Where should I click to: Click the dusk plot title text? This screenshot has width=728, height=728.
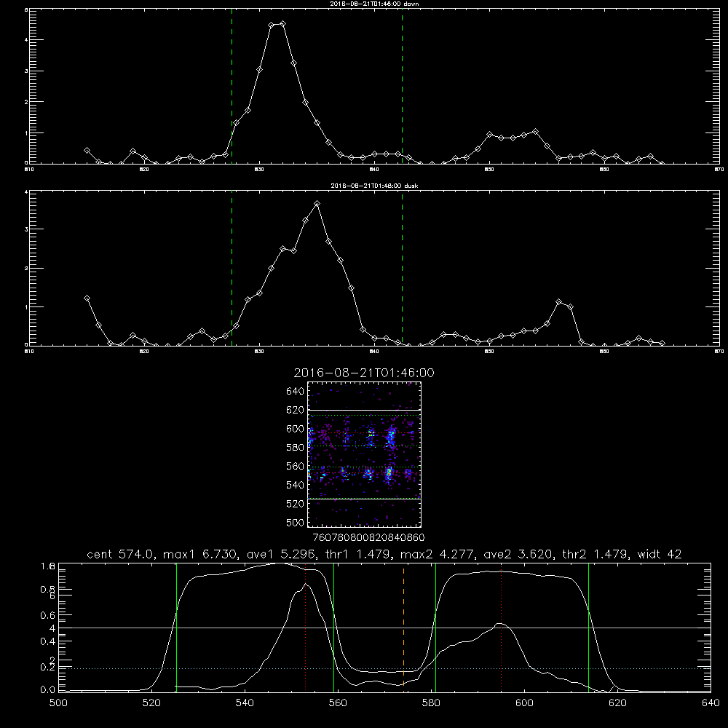pyautogui.click(x=374, y=186)
